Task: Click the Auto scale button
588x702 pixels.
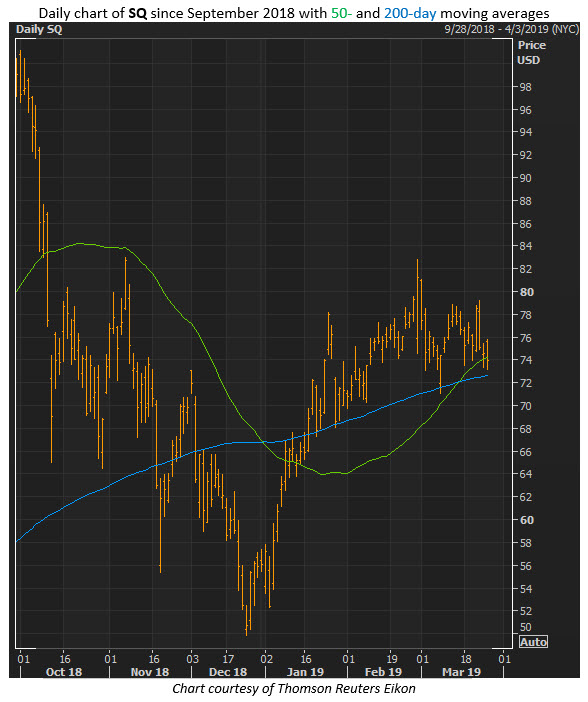Action: [x=533, y=642]
